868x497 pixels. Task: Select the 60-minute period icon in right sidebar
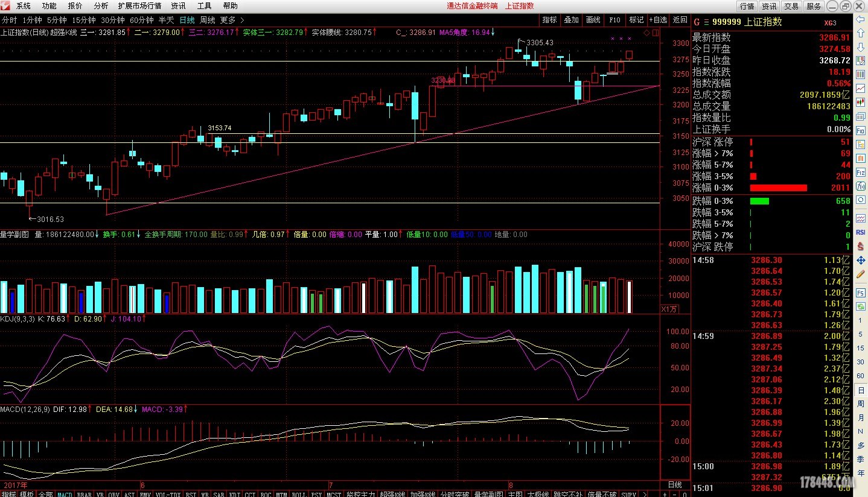click(x=861, y=376)
